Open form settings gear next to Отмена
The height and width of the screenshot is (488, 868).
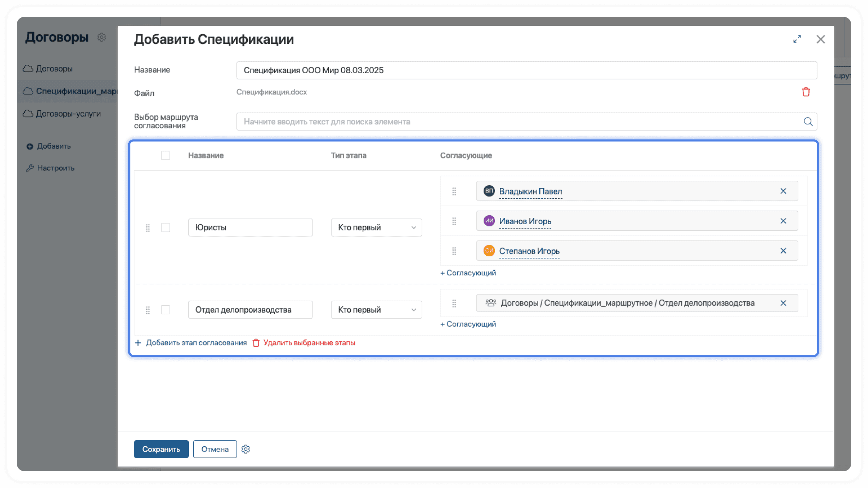click(246, 449)
